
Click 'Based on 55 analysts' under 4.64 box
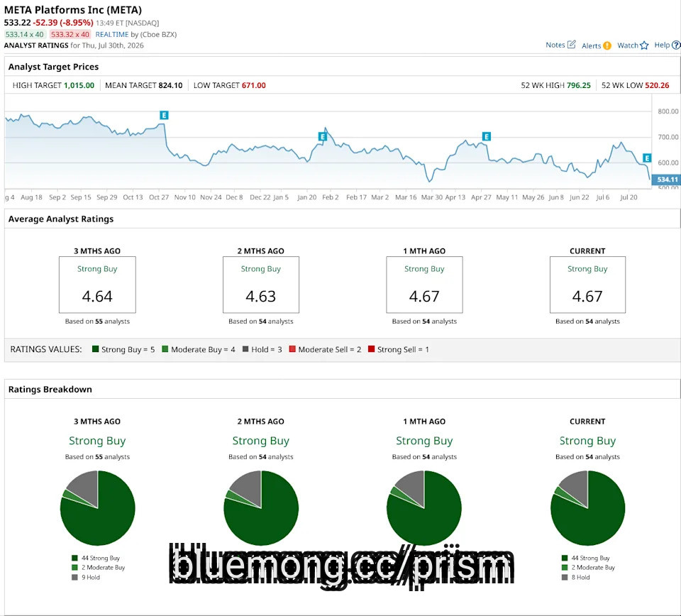pos(97,321)
